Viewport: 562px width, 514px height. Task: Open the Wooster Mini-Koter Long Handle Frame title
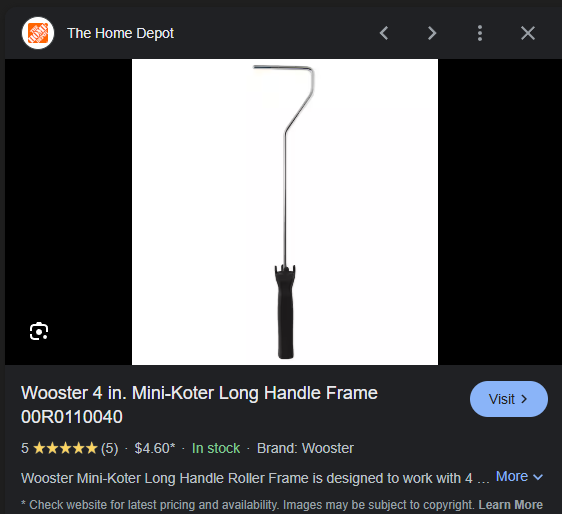pyautogui.click(x=199, y=405)
